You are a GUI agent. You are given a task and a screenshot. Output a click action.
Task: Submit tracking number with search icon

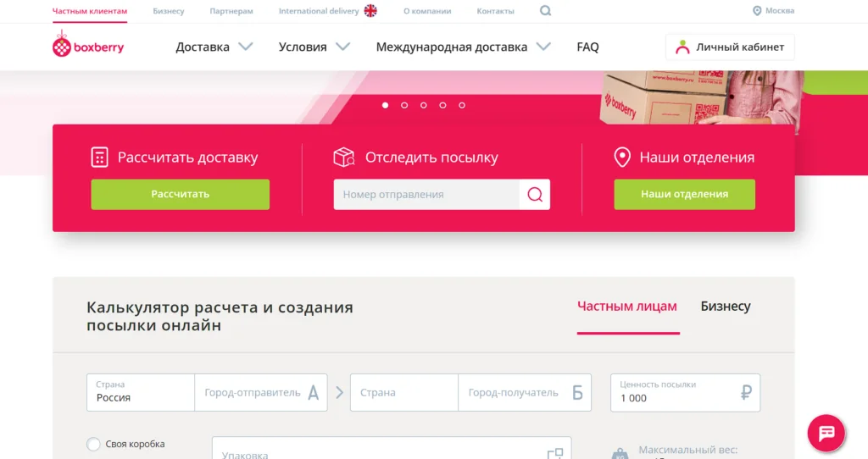click(x=535, y=194)
